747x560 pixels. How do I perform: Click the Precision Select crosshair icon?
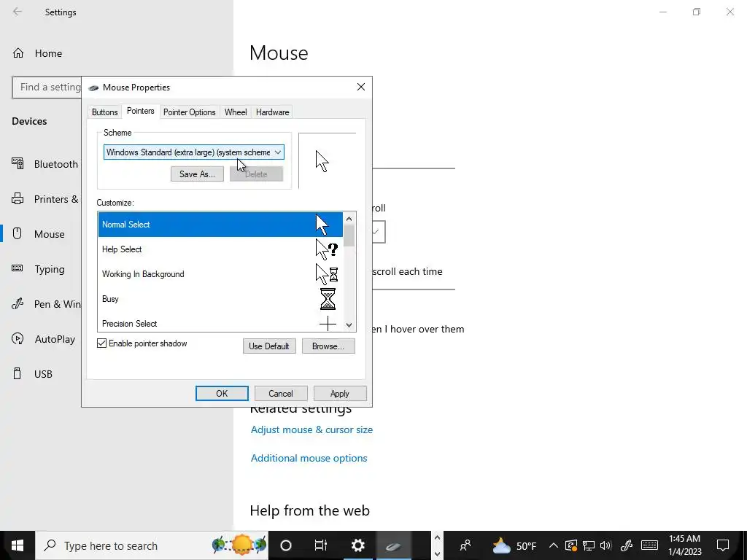click(x=328, y=324)
